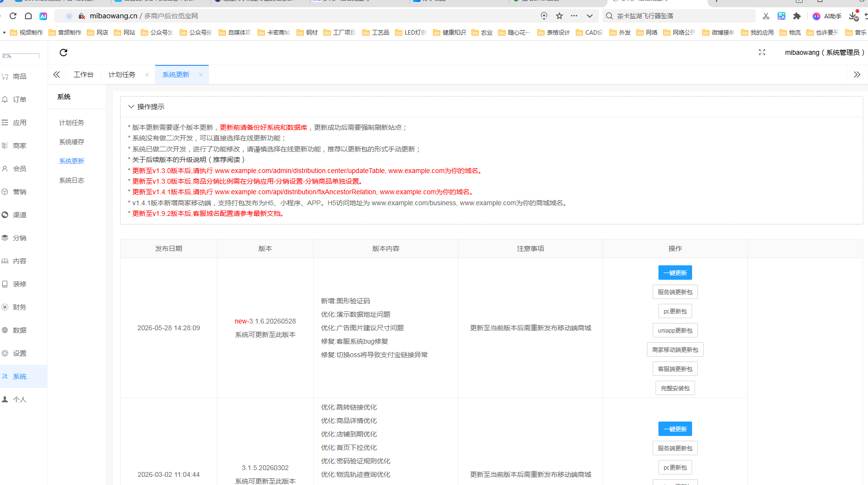This screenshot has height=485, width=868.
Task: Open the 工艺品 bookmark folder
Action: [376, 33]
